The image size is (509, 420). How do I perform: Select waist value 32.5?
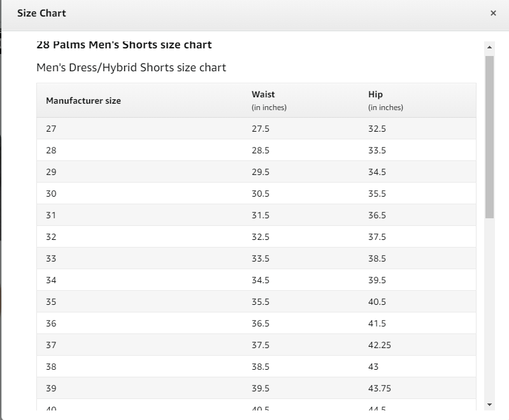(x=261, y=237)
